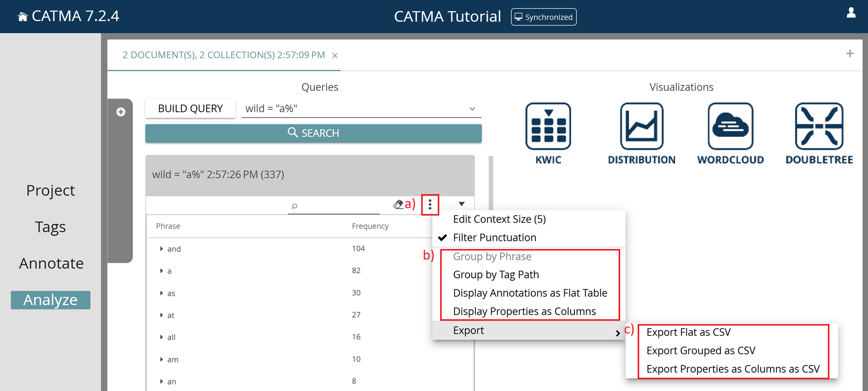Switch to the 2 DOCUMENT(S), 2 COLLECTION(S) tab

coord(224,55)
